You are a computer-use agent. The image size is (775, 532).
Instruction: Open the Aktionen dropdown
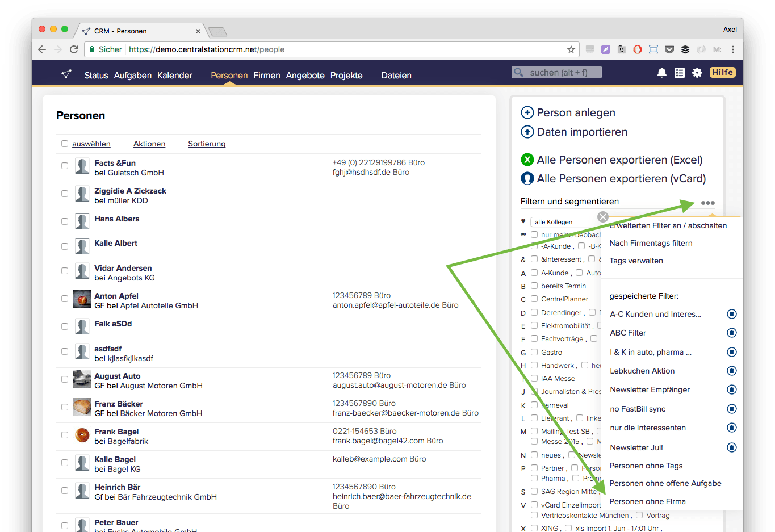coord(149,144)
